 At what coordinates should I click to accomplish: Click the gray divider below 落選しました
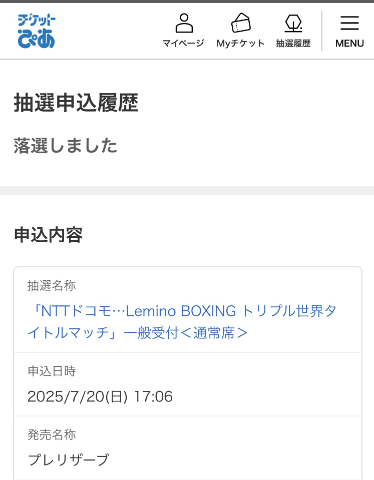point(187,190)
